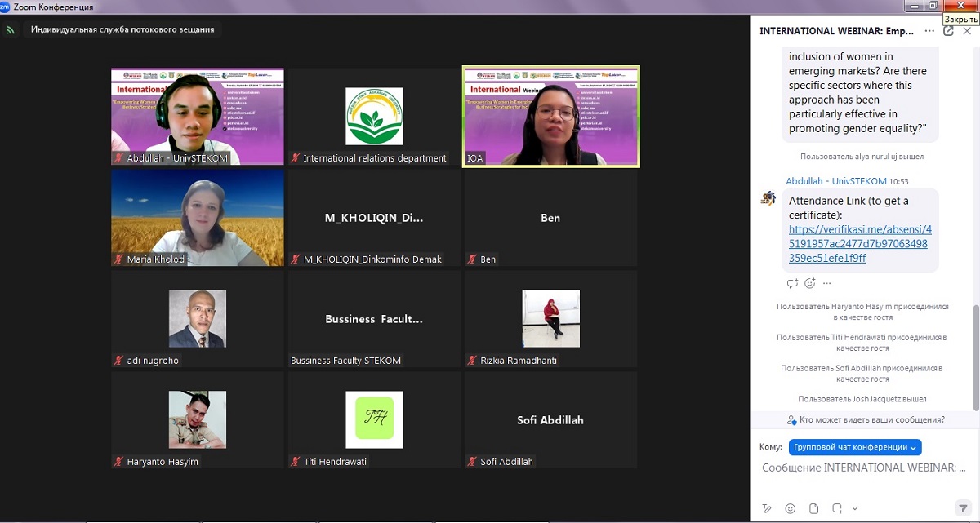Pop out the chat panel into window
This screenshot has width=980, height=523.
click(948, 31)
